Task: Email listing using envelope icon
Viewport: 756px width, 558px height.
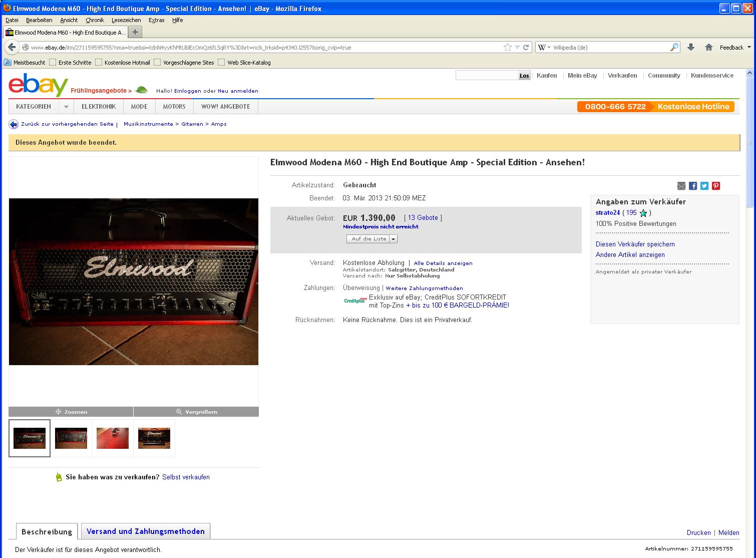Action: pyautogui.click(x=681, y=186)
